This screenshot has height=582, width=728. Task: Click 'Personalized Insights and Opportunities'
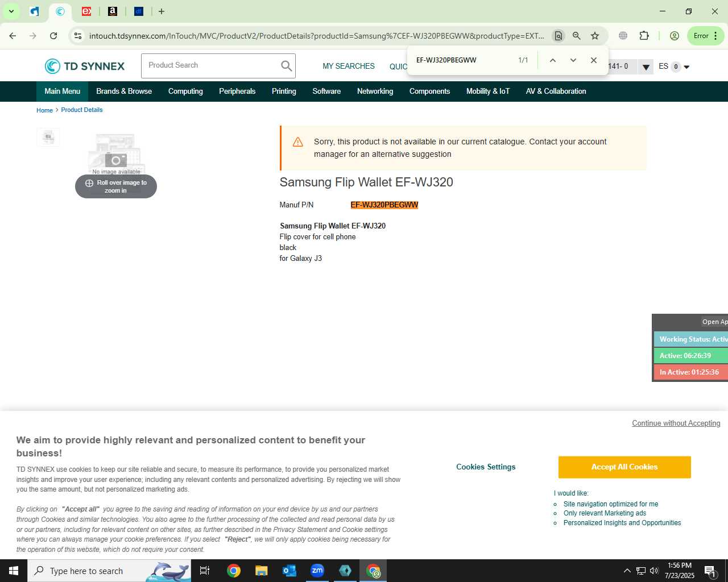(x=622, y=523)
